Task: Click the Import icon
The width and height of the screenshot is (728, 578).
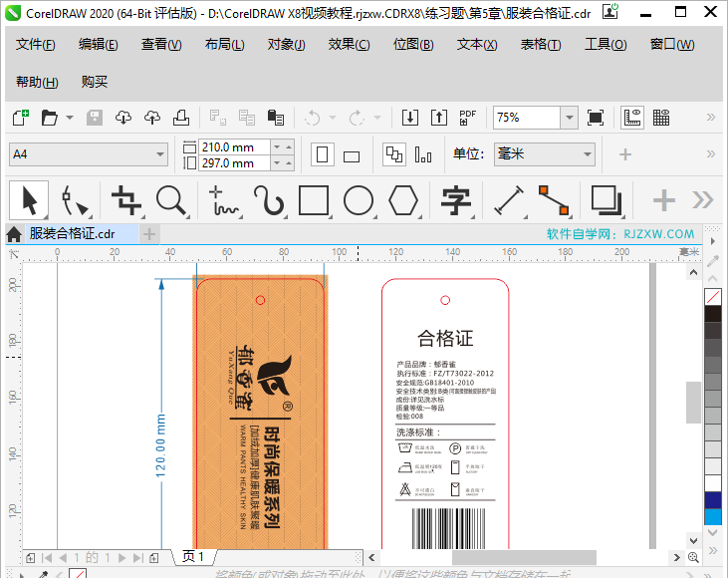Action: (410, 118)
